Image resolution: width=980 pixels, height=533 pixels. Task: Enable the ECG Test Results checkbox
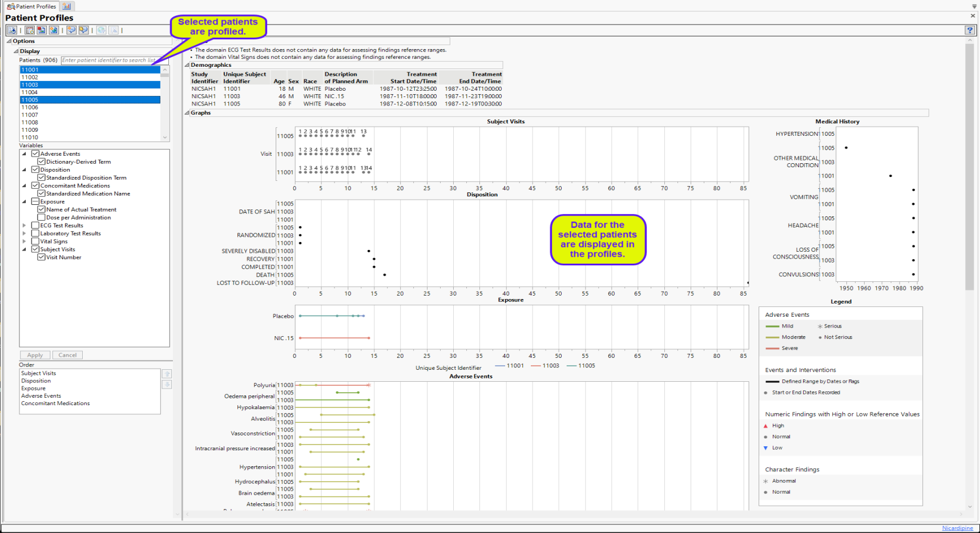[x=35, y=225]
